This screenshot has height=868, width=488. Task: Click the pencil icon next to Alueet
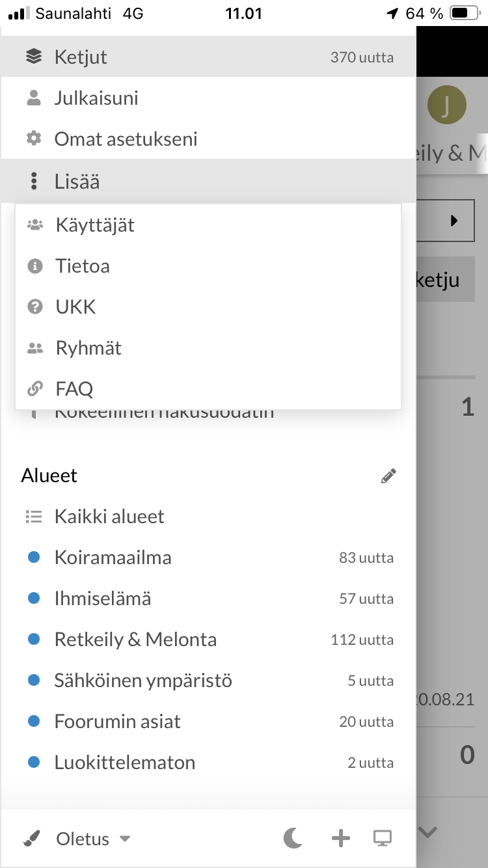(x=388, y=476)
